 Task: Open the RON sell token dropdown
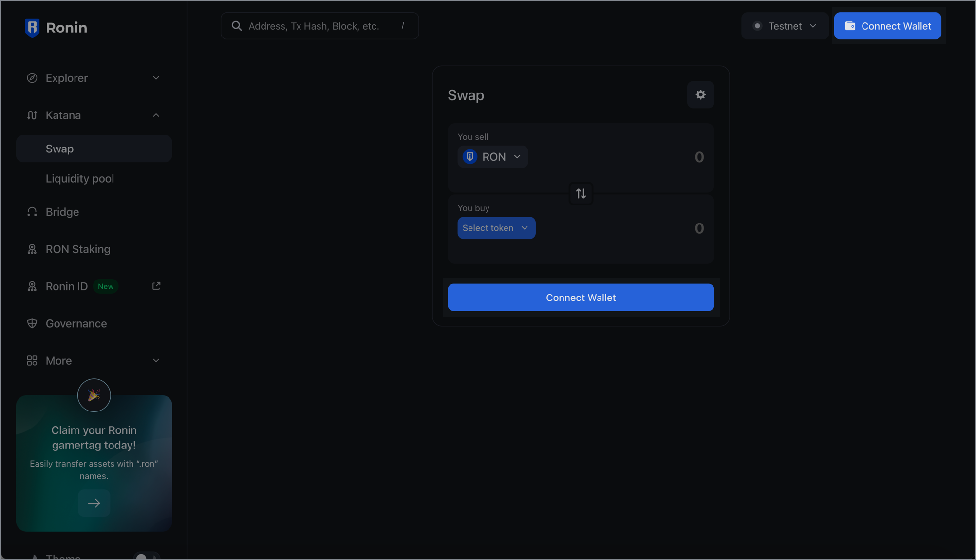(492, 157)
